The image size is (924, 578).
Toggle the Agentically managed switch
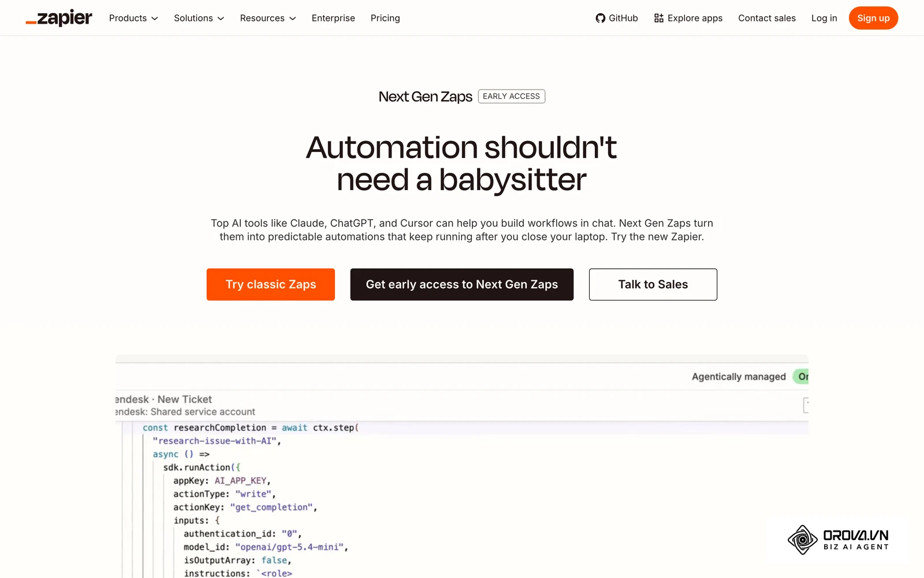(x=801, y=377)
